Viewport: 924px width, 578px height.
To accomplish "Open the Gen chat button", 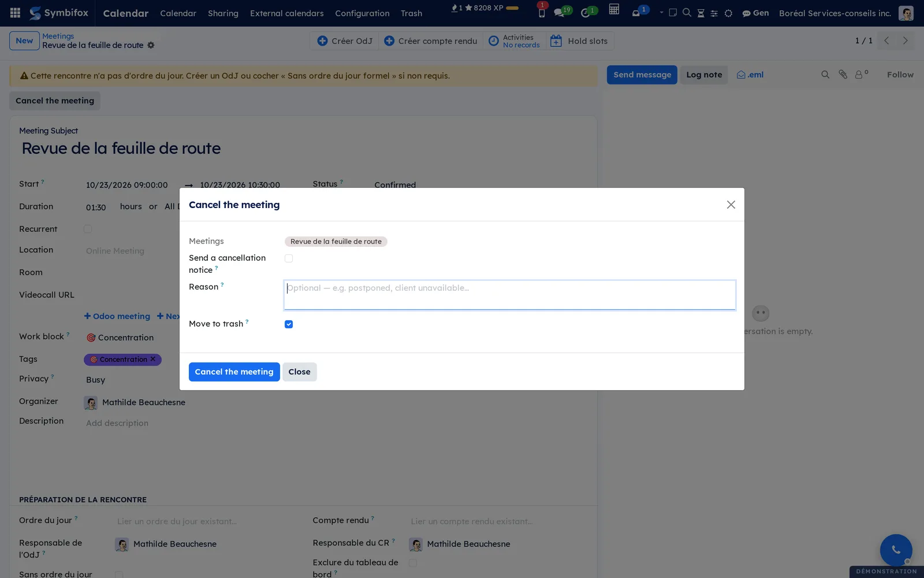I will coord(755,13).
